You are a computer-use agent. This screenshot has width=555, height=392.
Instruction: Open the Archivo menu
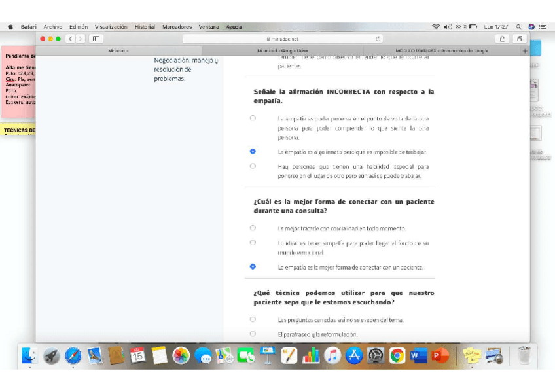(x=53, y=27)
